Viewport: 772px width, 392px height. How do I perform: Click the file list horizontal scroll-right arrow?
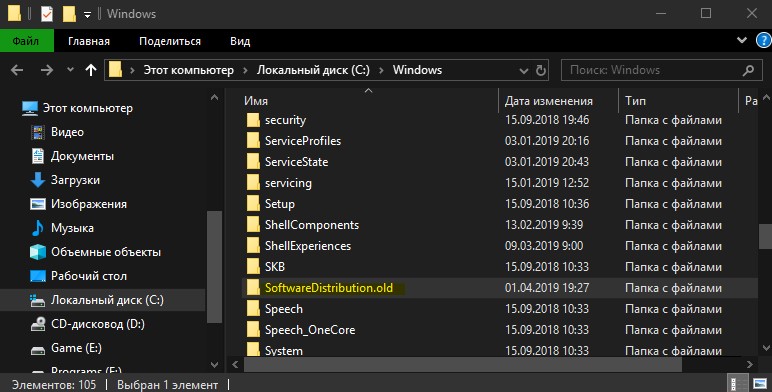[750, 365]
